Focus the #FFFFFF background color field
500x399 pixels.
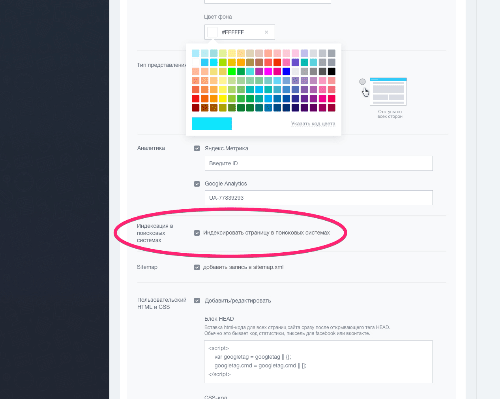tap(240, 32)
